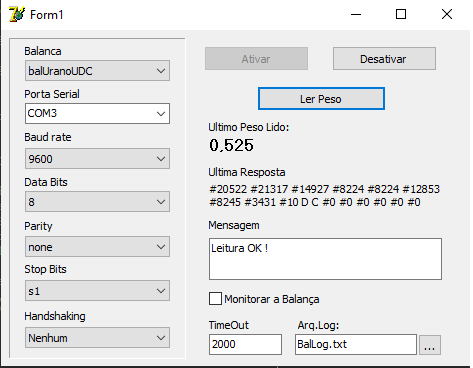This screenshot has height=368, width=473.
Task: Minimize the Form1 window
Action: [356, 14]
